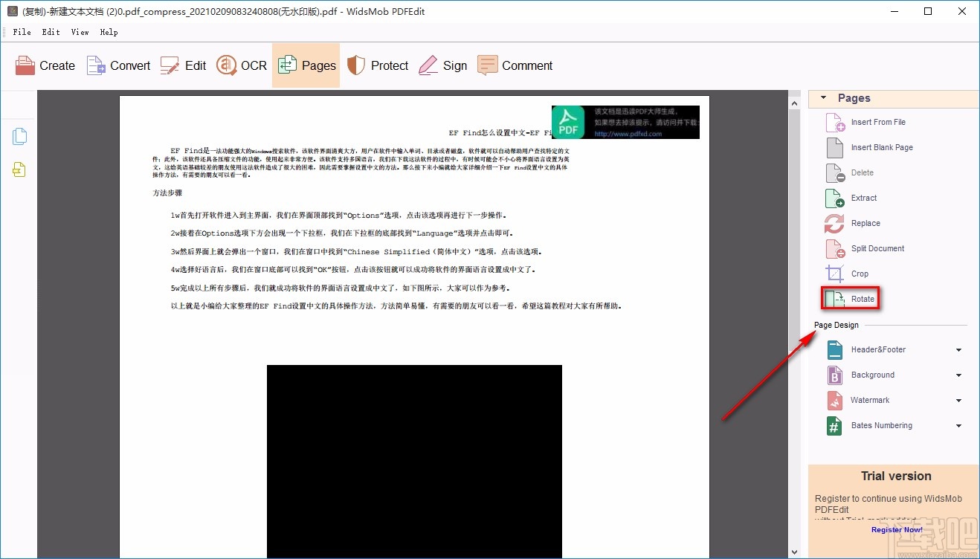Open the OCR tool
This screenshot has height=559, width=980.
coord(241,65)
